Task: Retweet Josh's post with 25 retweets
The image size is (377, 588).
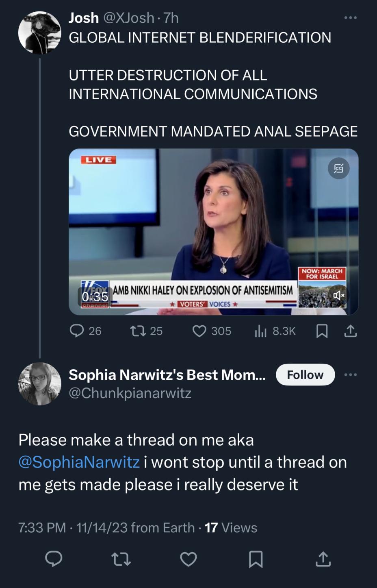Action: pos(146,331)
